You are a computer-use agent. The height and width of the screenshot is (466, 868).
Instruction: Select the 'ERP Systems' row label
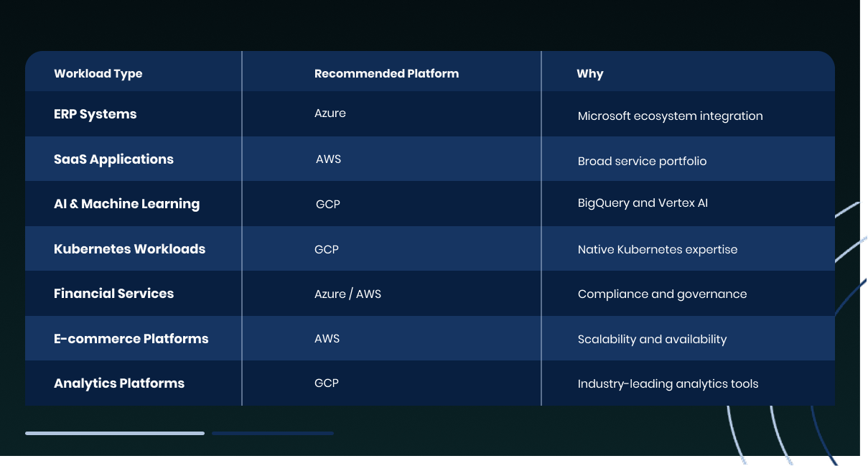95,114
